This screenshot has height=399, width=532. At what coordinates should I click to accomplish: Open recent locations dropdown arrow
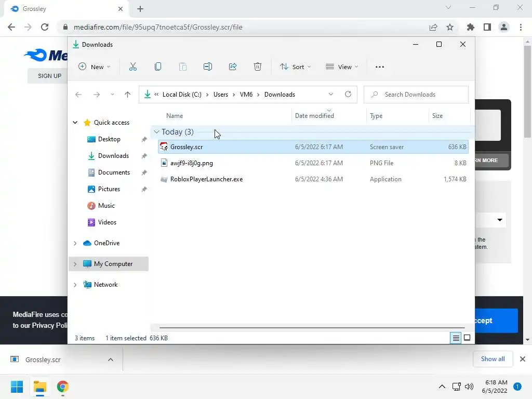(112, 95)
